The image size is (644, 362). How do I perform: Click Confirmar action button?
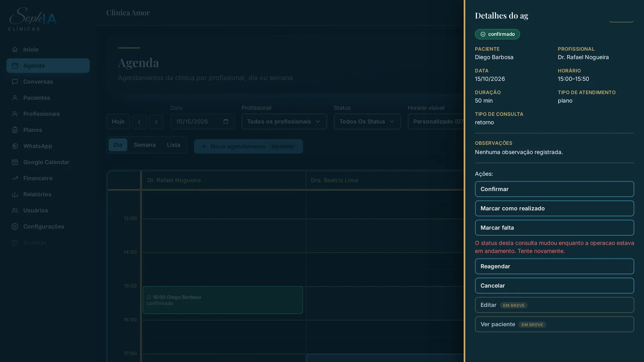554,189
